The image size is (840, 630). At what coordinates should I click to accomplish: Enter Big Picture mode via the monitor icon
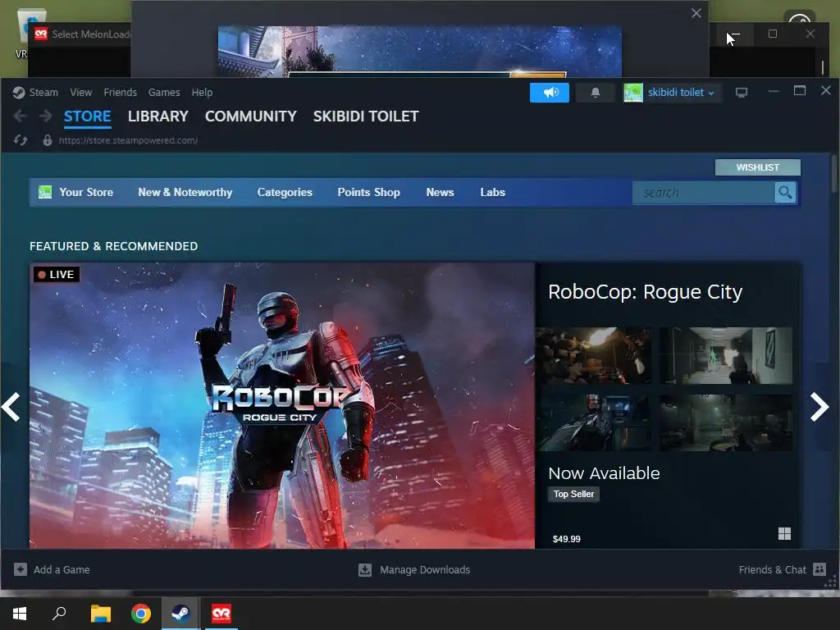click(x=742, y=93)
